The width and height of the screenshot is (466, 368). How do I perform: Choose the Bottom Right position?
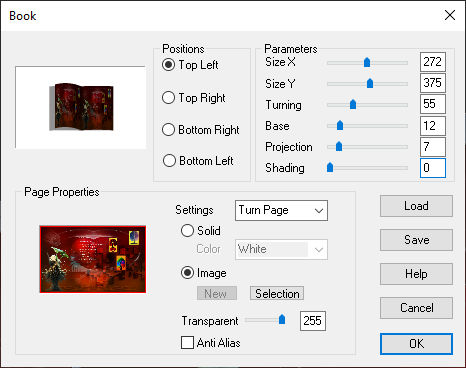click(168, 130)
